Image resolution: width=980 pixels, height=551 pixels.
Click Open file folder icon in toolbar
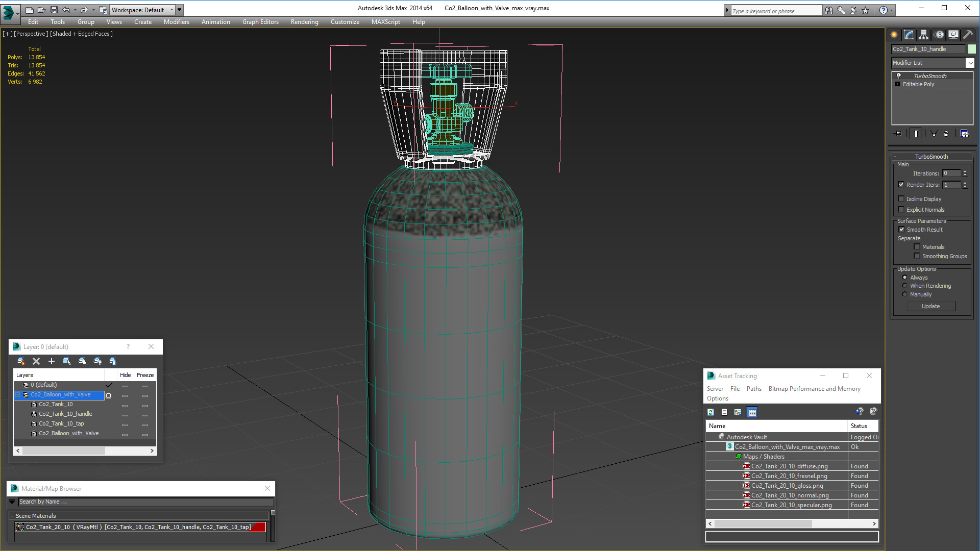(x=42, y=10)
